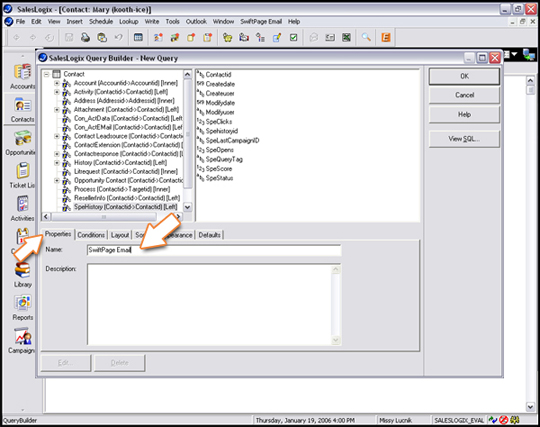
Task: Click the View SQL button
Action: coord(464,139)
